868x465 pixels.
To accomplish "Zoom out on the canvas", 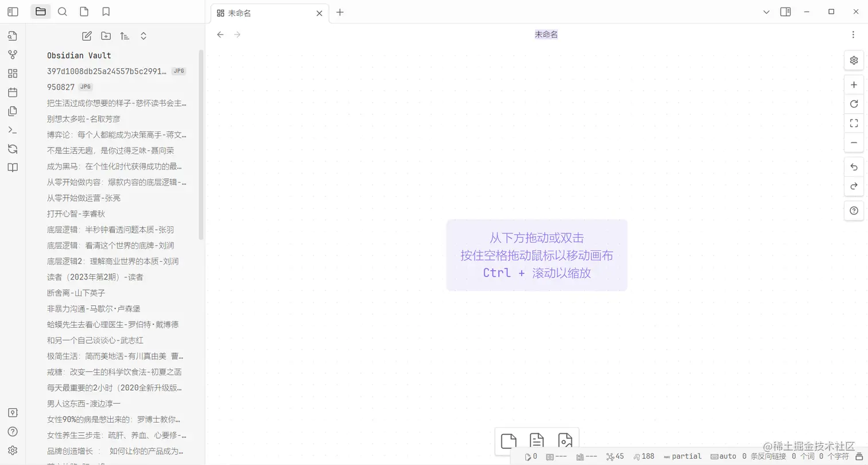I will pos(854,142).
